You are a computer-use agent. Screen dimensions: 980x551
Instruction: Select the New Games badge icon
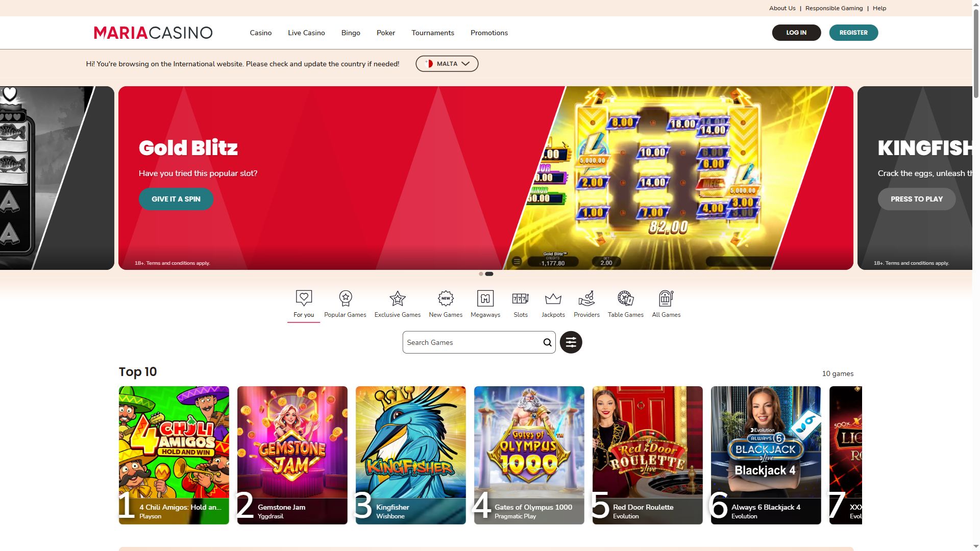pyautogui.click(x=446, y=298)
